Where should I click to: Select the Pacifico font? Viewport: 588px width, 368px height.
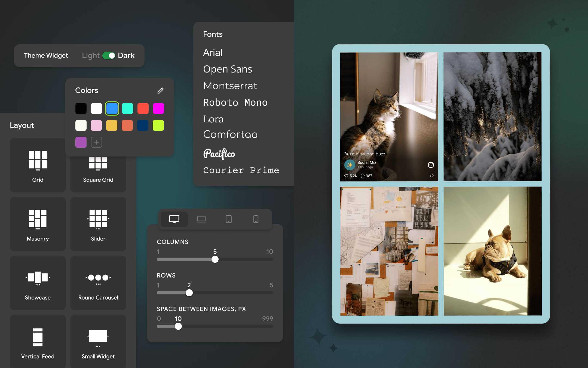click(219, 154)
